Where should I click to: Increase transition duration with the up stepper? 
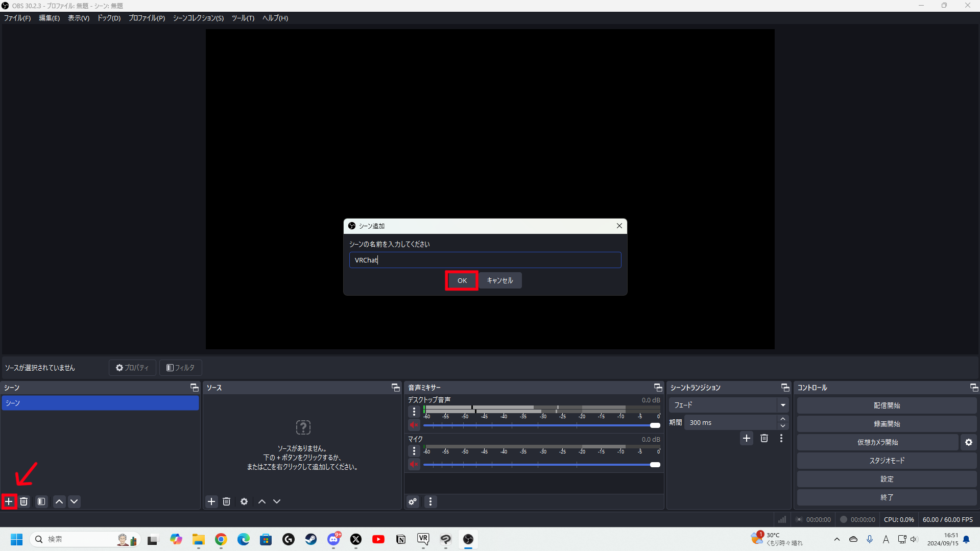click(782, 419)
